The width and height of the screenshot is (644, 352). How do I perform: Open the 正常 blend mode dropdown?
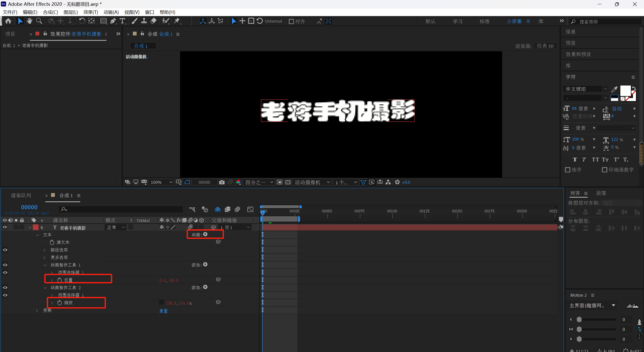(116, 227)
